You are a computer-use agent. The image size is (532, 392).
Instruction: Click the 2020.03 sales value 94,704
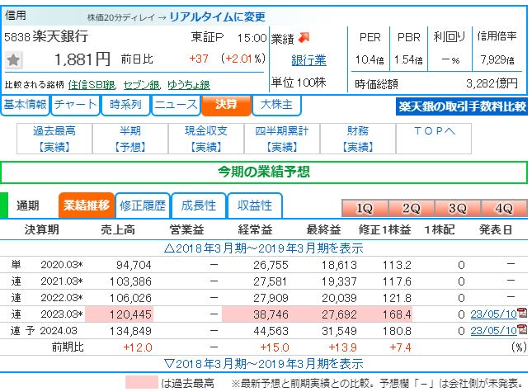(134, 265)
